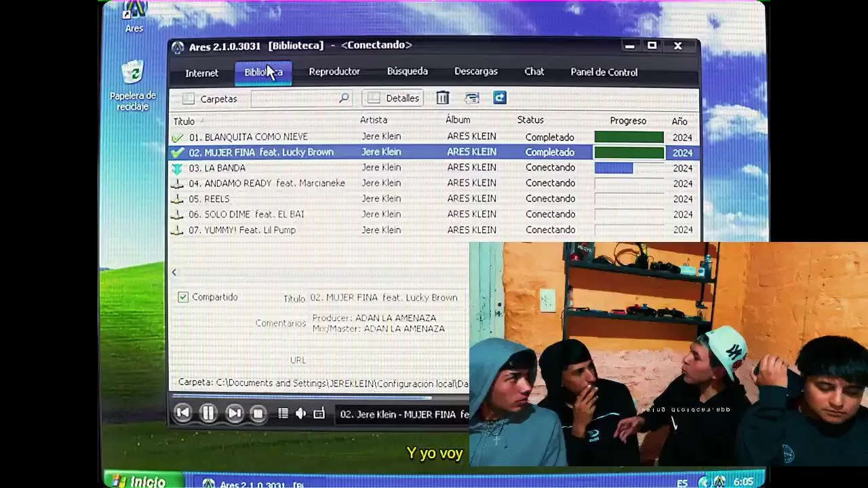Click the Comentarios details text

point(378,323)
